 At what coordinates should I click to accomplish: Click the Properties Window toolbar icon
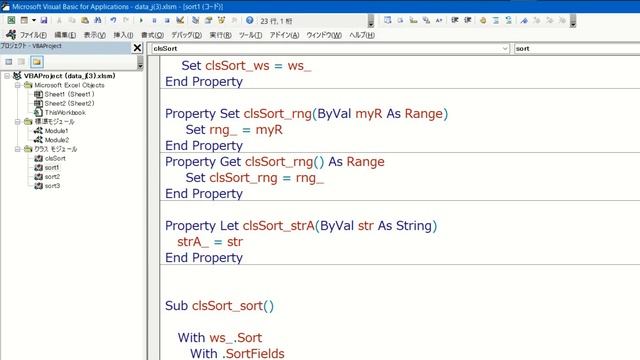(x=209, y=20)
